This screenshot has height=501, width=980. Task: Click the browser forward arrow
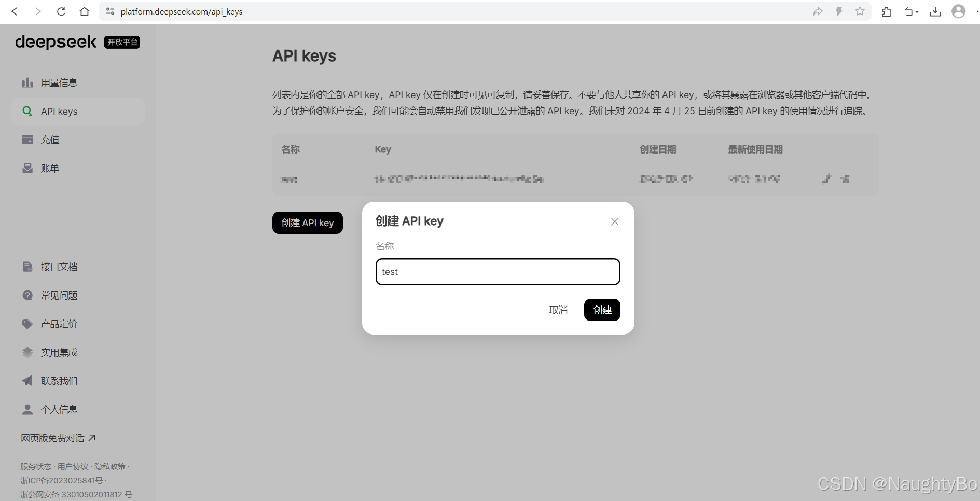click(x=37, y=11)
